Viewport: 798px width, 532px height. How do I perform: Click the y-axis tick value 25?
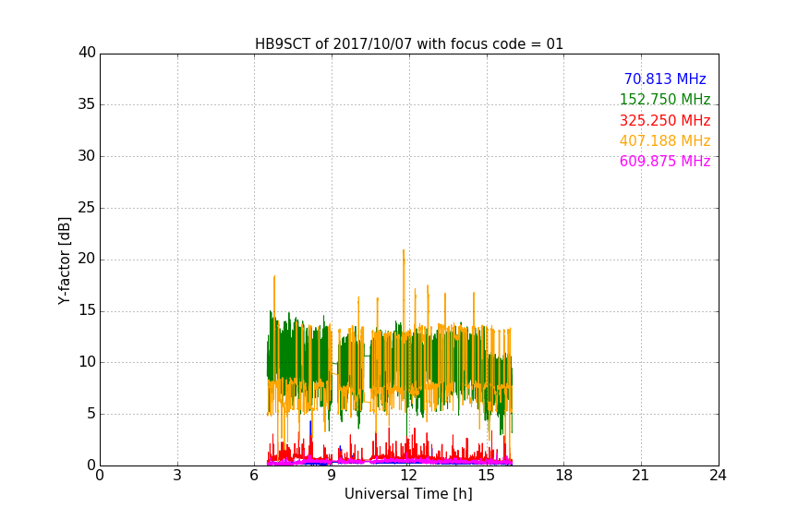point(87,208)
